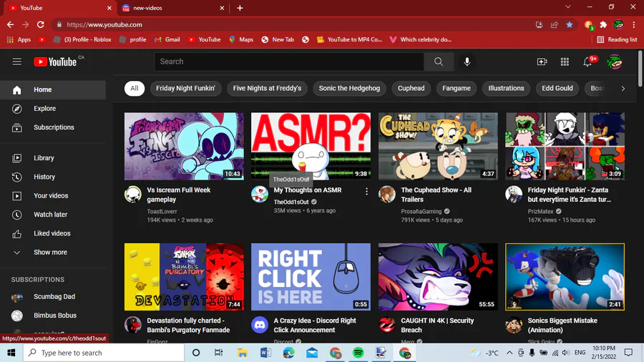Show more filter chips with right arrow
644x362 pixels.
623,88
